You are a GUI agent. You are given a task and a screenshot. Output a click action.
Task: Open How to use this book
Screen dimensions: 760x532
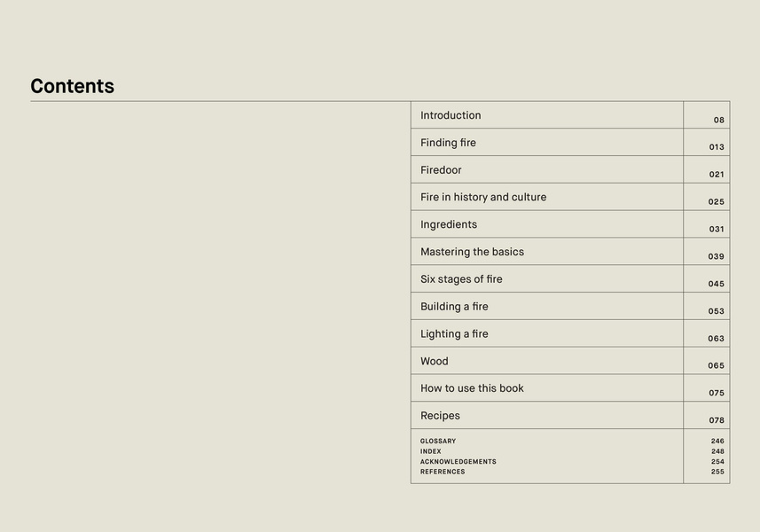(x=472, y=388)
